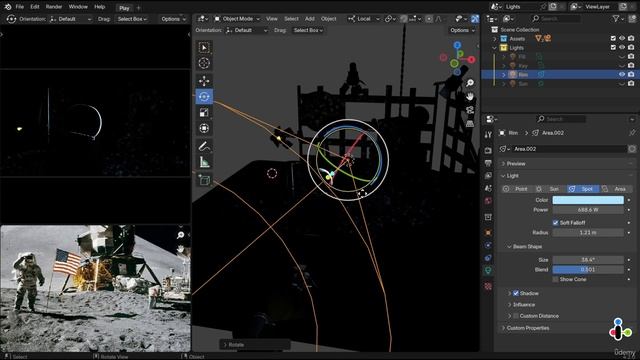Screen dimensions: 640x360
Task: Expand the Rim light item in outliner
Action: tap(504, 75)
